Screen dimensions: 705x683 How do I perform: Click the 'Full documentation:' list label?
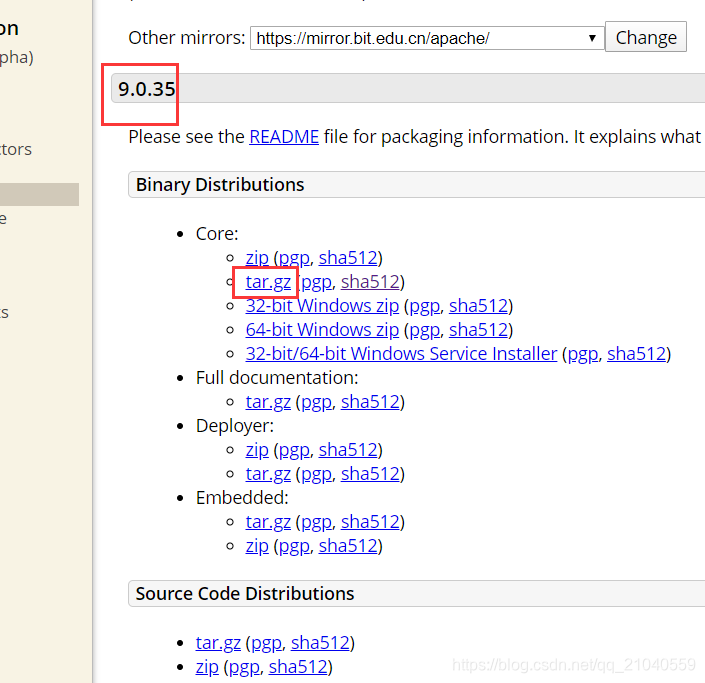click(x=277, y=378)
